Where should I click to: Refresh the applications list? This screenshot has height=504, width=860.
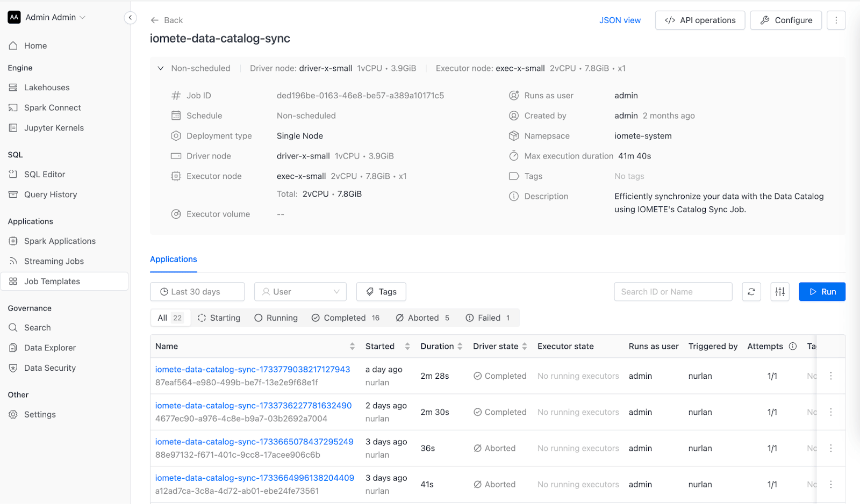point(751,292)
